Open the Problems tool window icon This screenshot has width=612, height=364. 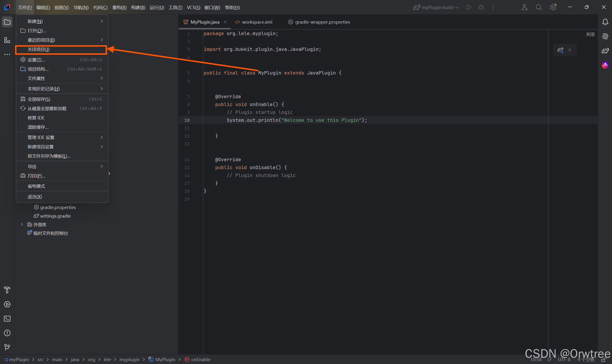[x=7, y=333]
